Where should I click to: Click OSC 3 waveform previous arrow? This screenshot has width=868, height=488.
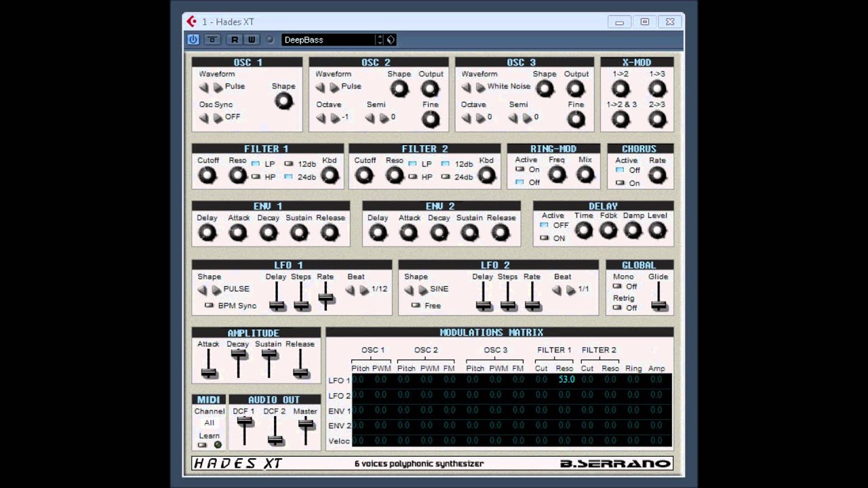coord(466,87)
